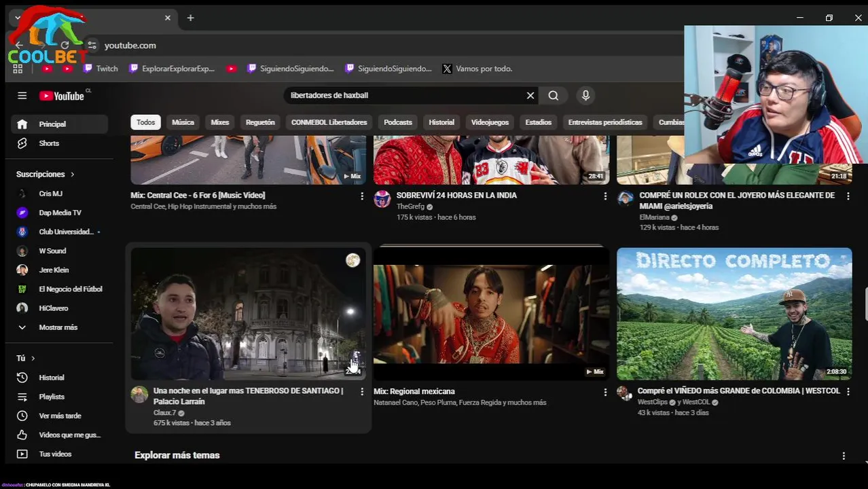The width and height of the screenshot is (868, 489).
Task: Open Claux.7 channel avatar
Action: (139, 395)
